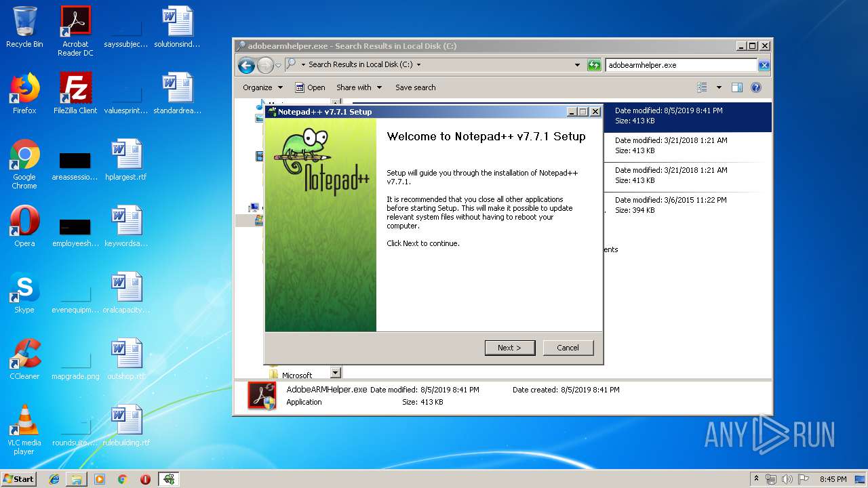Expand the address bar location dropdown
Screen dimensions: 868x488
418,65
